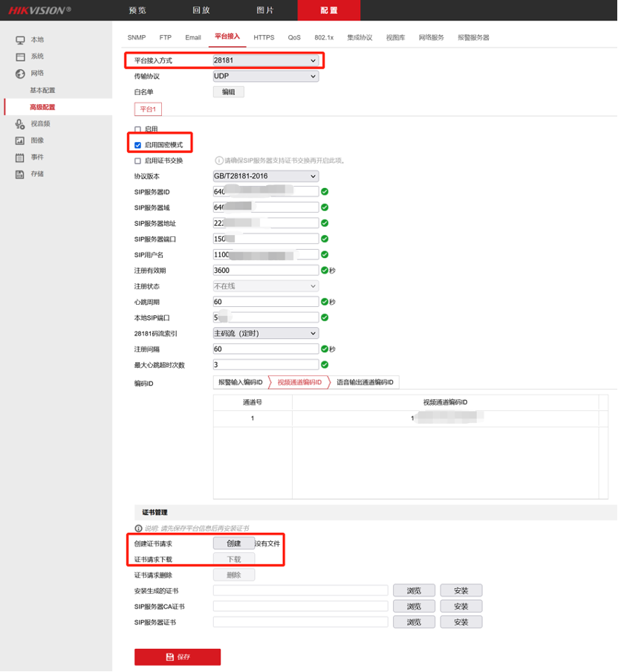Click green check icon next to SIP服务器ID
The image size is (618, 672).
pos(325,192)
